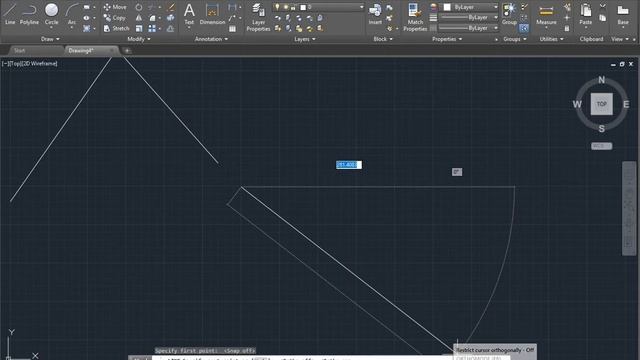
Task: Click the viewport minus control
Action: [x=4, y=64]
